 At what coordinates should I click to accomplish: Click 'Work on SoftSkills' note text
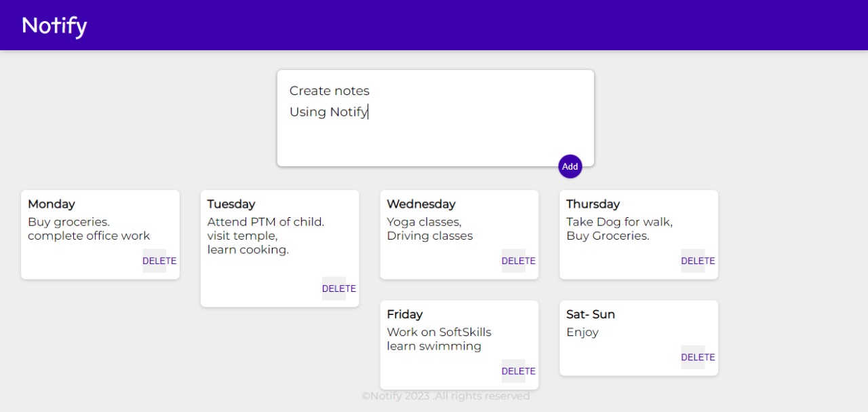[439, 332]
